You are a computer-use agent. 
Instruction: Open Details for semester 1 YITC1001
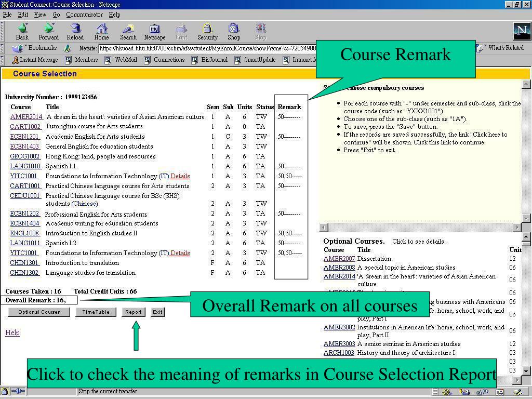point(180,176)
